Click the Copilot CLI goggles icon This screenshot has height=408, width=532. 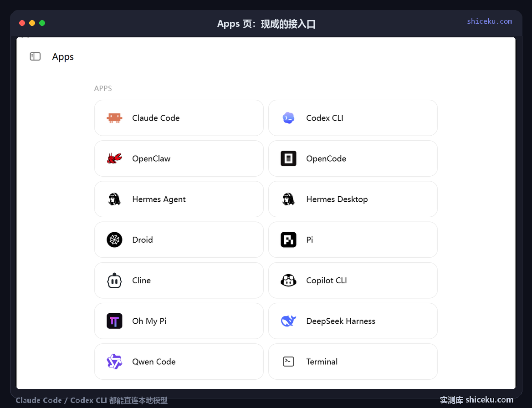[288, 280]
